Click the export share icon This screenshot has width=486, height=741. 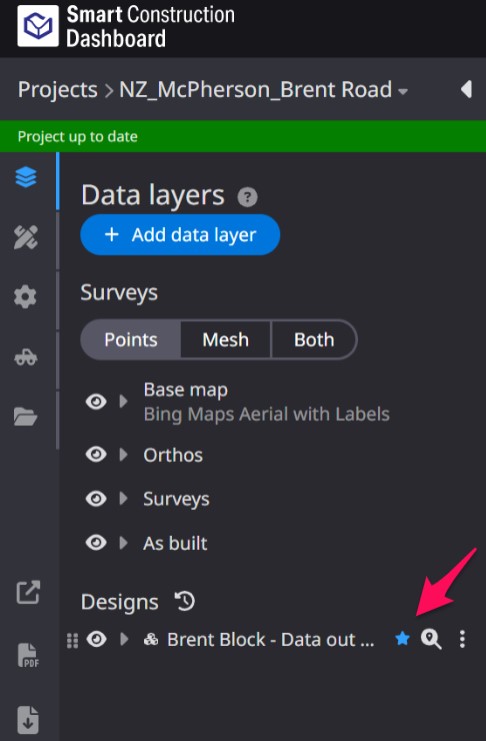[28, 592]
